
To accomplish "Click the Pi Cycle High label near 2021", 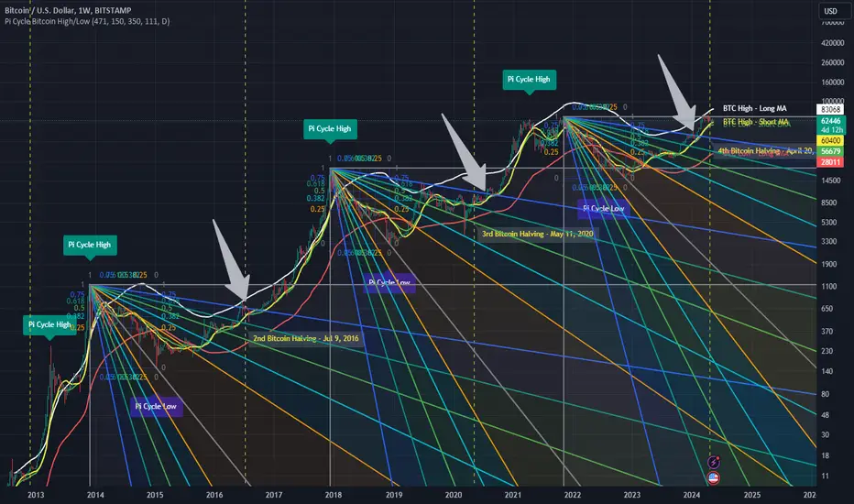I will (529, 80).
